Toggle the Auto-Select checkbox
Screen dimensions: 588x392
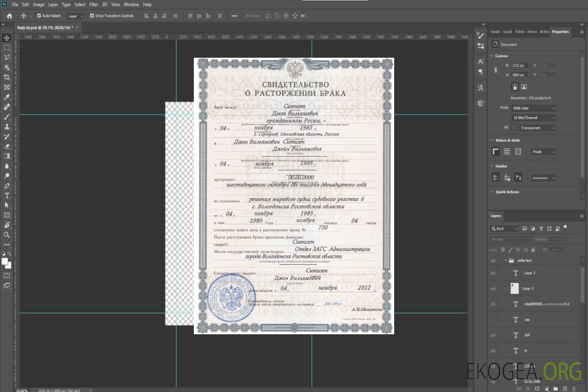[39, 16]
